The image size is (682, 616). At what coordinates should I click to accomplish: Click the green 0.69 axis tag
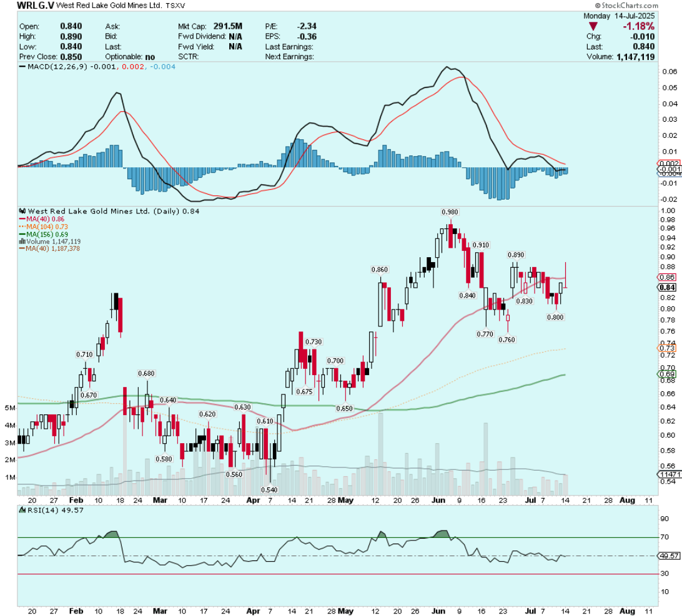click(x=667, y=374)
